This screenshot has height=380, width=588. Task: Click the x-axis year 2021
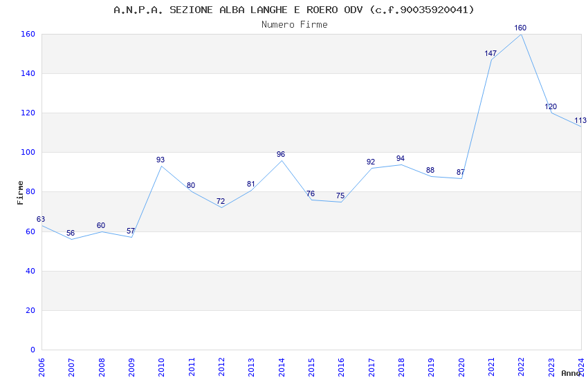tap(491, 368)
